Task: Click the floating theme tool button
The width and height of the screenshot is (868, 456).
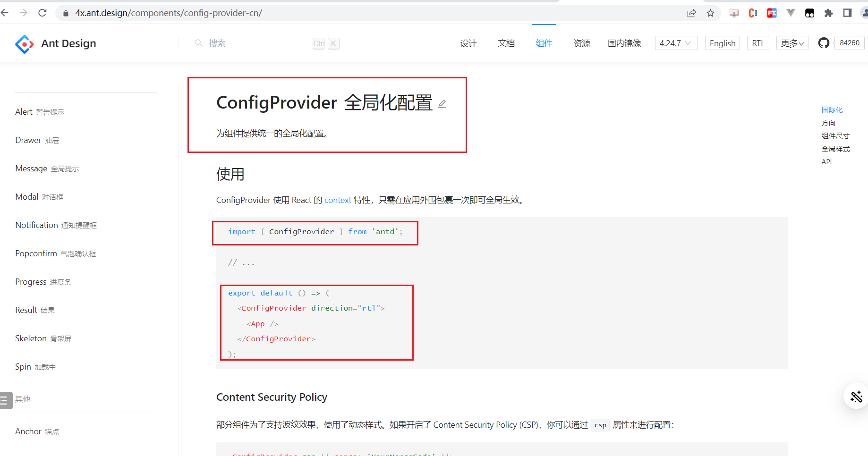Action: pyautogui.click(x=856, y=396)
